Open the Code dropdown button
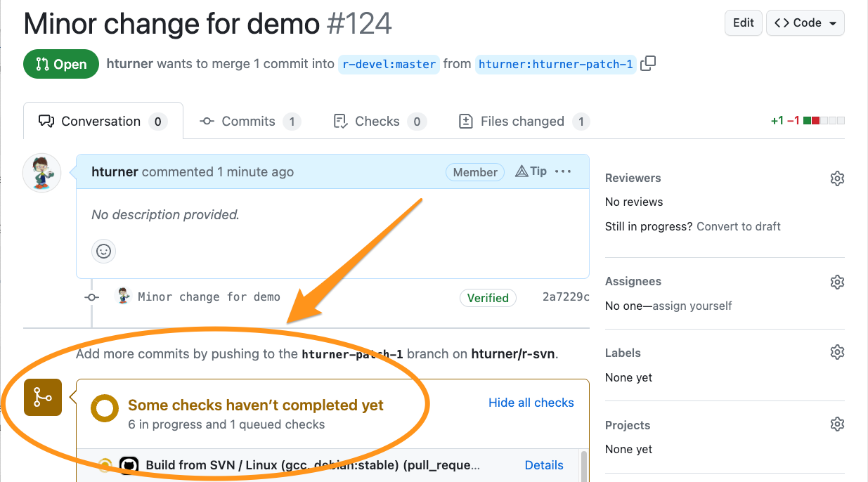The height and width of the screenshot is (482, 868). (805, 22)
